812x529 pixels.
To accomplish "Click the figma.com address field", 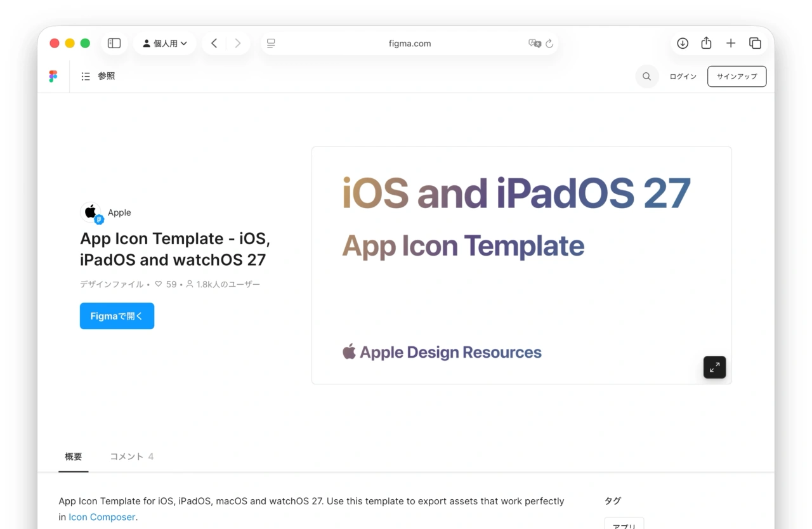I will [x=409, y=43].
